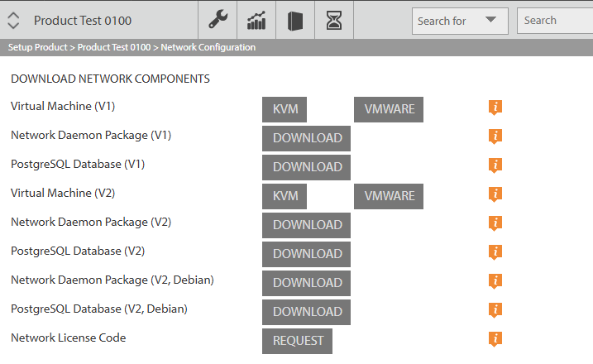Click the 'Product Test 0100' title
The width and height of the screenshot is (593, 364).
(83, 21)
